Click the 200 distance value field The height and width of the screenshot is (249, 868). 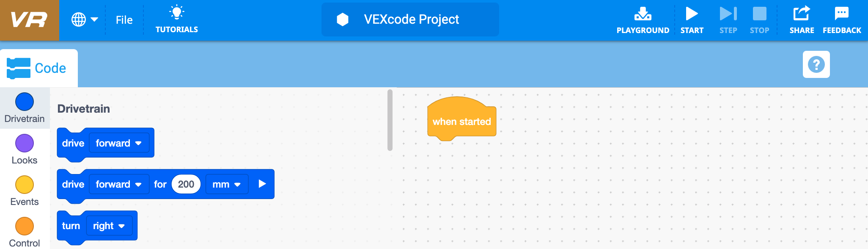pos(186,184)
